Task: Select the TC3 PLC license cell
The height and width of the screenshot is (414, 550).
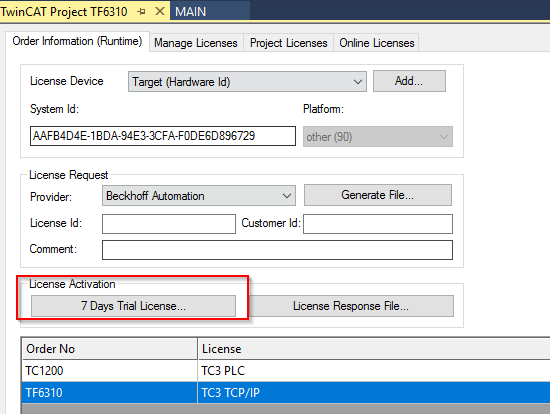Action: pos(374,370)
